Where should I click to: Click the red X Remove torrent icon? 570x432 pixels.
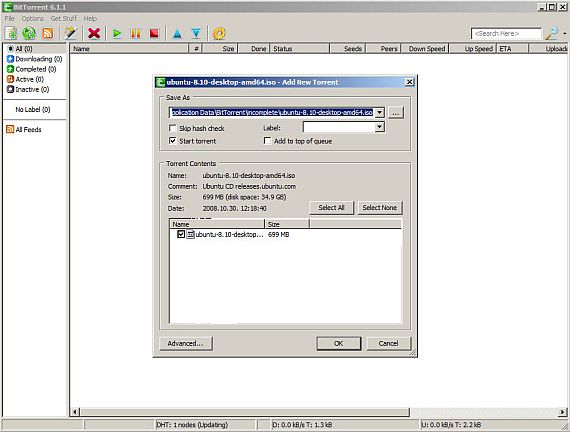click(x=94, y=33)
